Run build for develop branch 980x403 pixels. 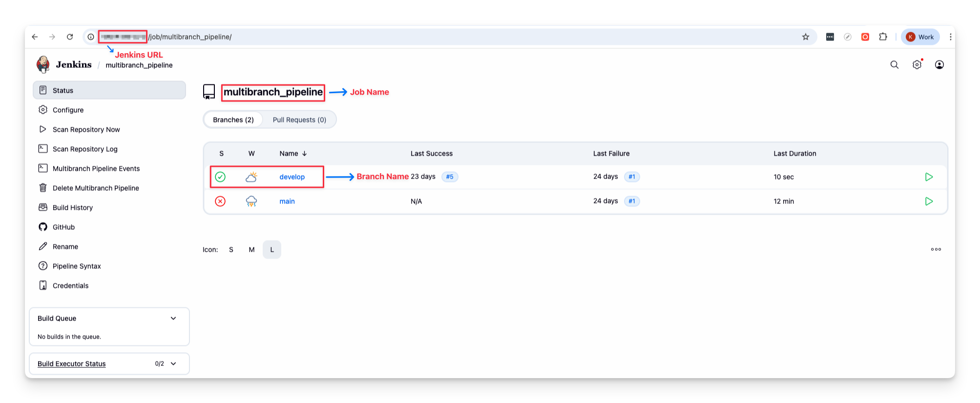(929, 177)
